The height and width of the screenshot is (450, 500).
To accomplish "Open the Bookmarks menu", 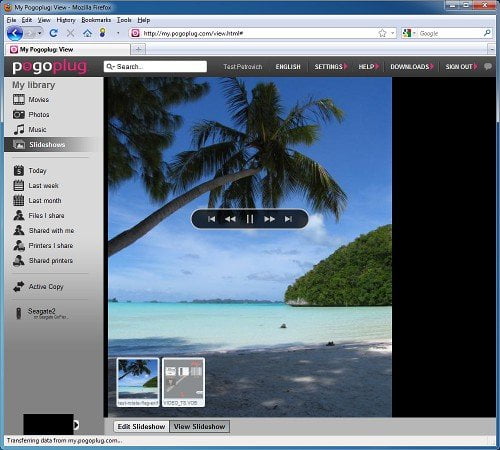I will 96,20.
